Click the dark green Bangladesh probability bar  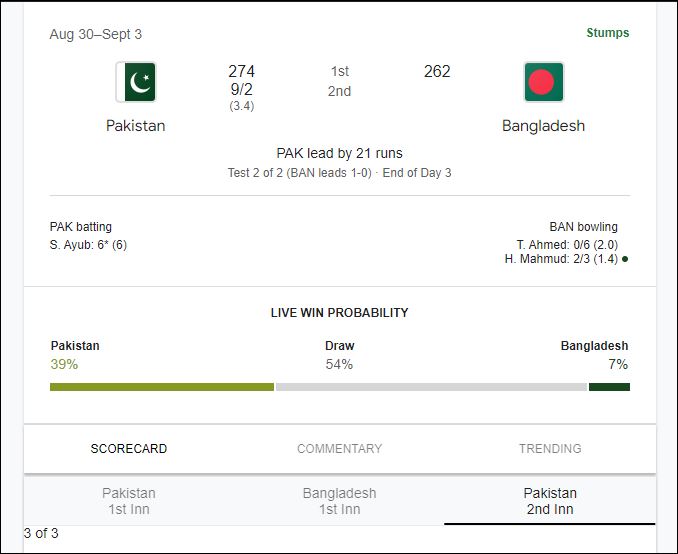click(609, 387)
